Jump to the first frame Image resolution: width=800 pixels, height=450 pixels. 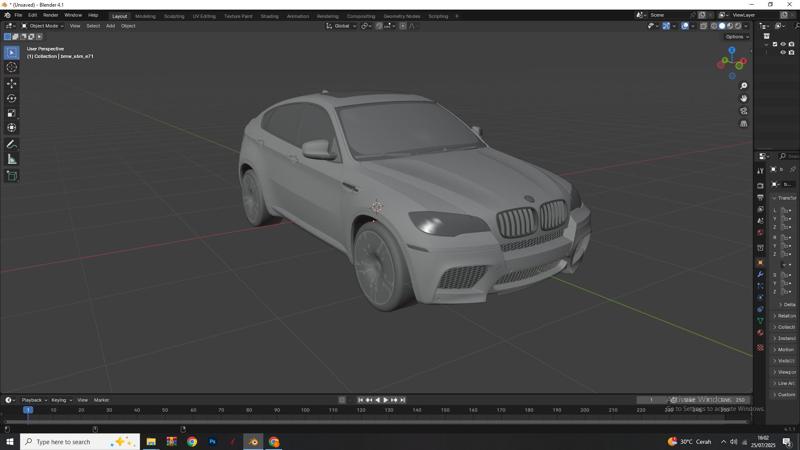360,400
